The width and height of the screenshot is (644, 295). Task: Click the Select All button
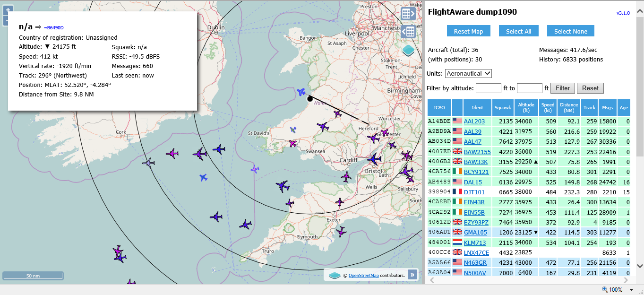[518, 31]
